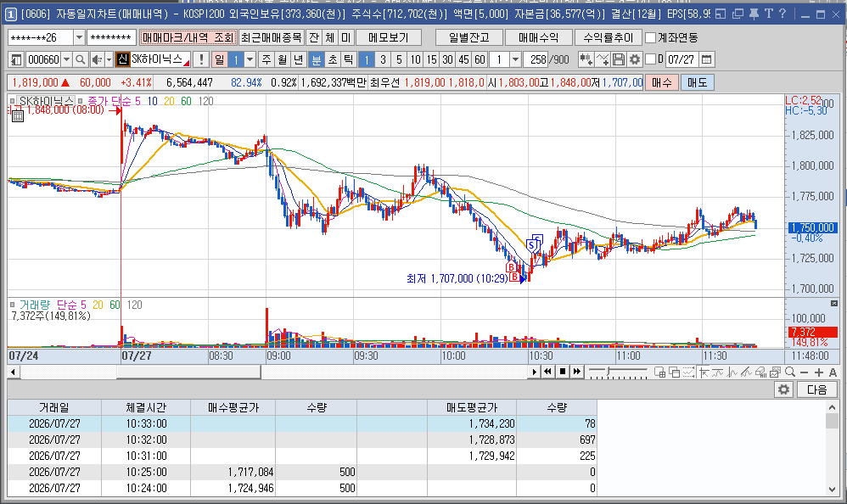
Task: Select the 10 minute interval
Action: (415, 59)
